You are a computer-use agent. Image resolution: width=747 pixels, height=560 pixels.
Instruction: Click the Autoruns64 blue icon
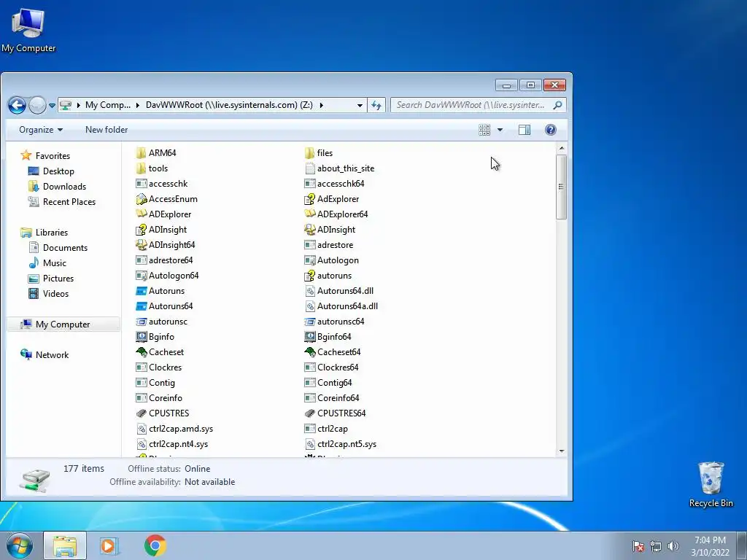pos(141,306)
